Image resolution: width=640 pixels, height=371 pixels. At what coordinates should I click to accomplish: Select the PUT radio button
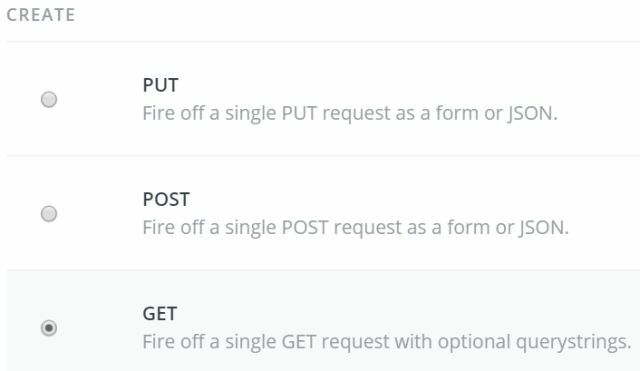tap(49, 99)
